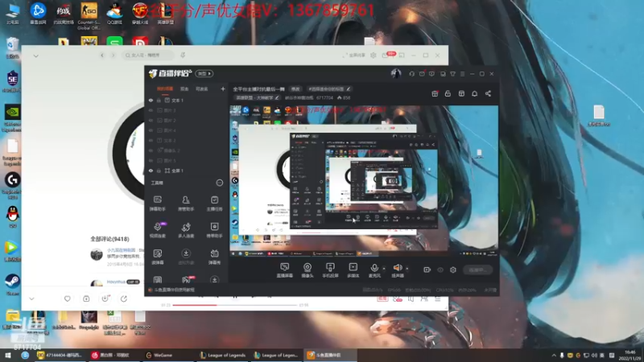Click the 修改 button next to stream title
The height and width of the screenshot is (362, 644).
295,89
